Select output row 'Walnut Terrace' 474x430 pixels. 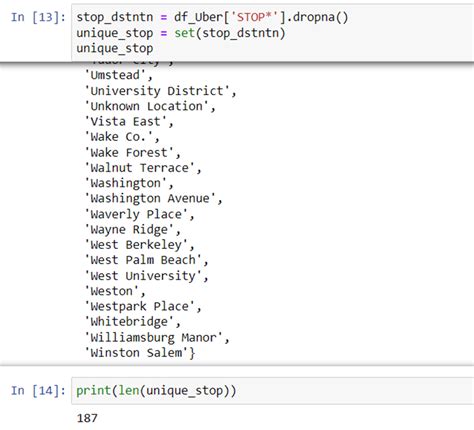(x=143, y=168)
